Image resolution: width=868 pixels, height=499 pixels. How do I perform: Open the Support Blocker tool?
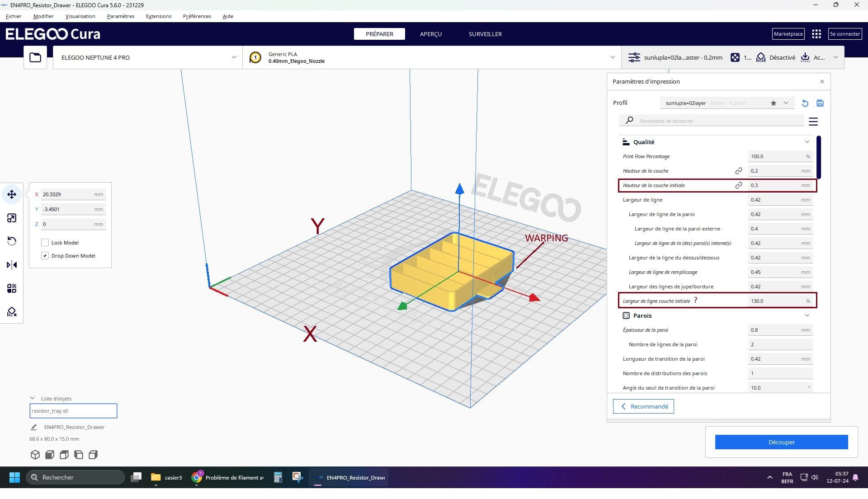pyautogui.click(x=12, y=312)
